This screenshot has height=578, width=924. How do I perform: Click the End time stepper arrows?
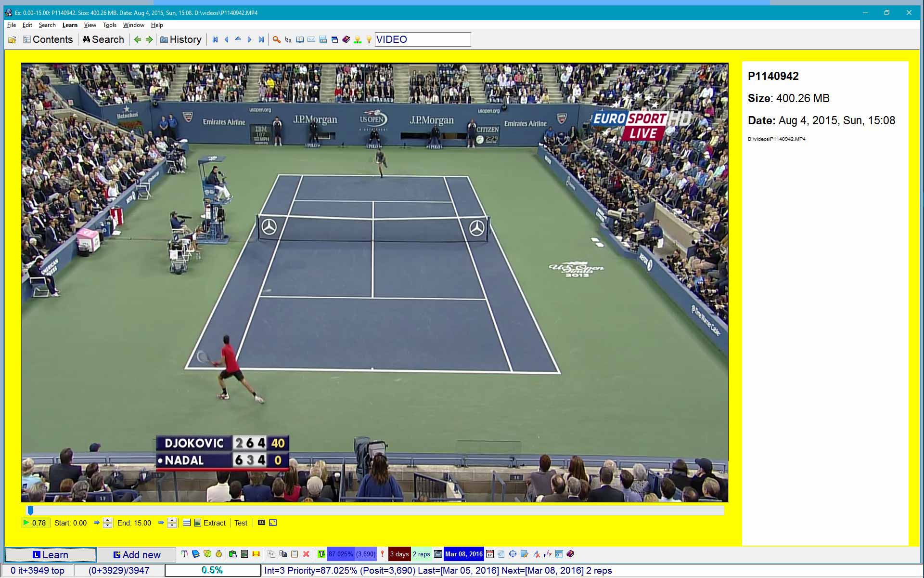[172, 523]
